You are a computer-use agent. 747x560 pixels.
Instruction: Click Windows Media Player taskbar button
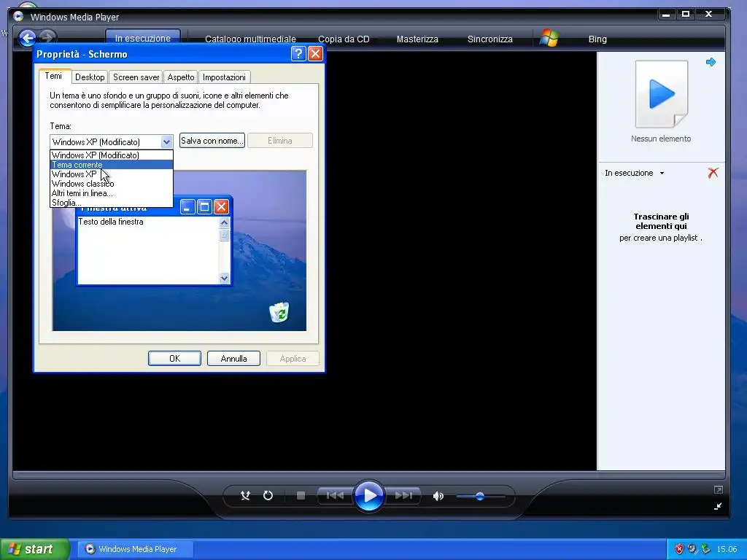tap(135, 549)
